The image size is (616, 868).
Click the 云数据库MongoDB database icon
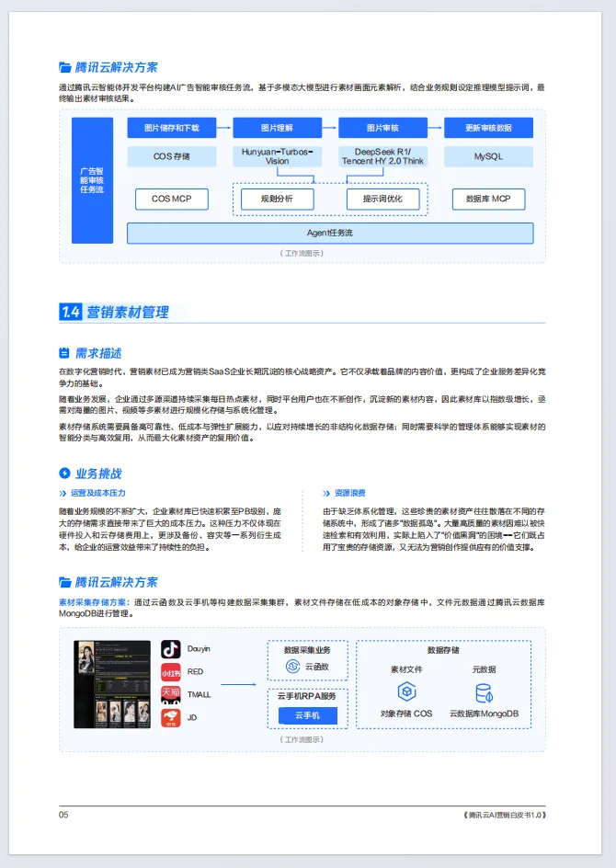(485, 692)
